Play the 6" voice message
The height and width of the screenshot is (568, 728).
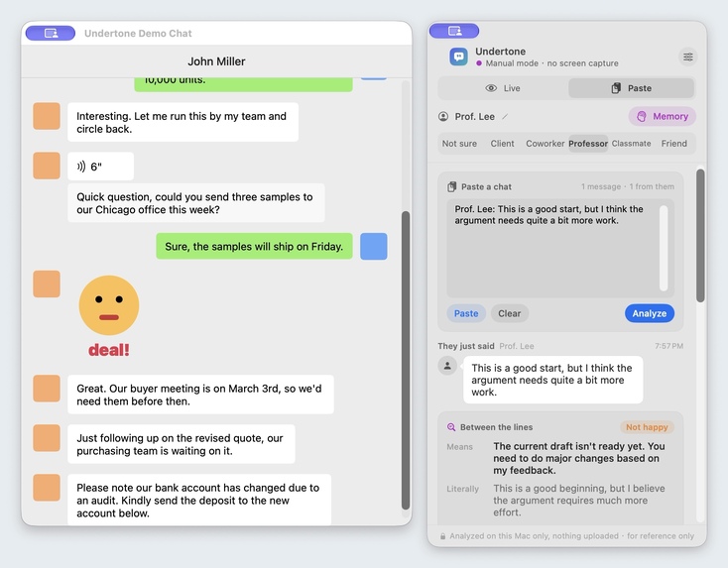click(x=101, y=167)
